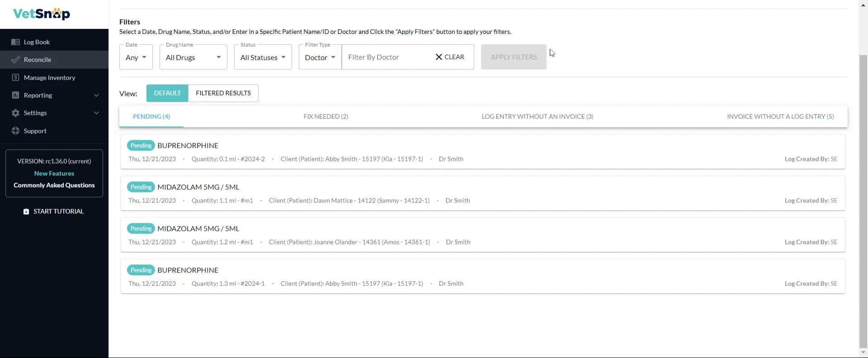This screenshot has height=358, width=868.
Task: Open the Status filter dropdown
Action: click(263, 57)
